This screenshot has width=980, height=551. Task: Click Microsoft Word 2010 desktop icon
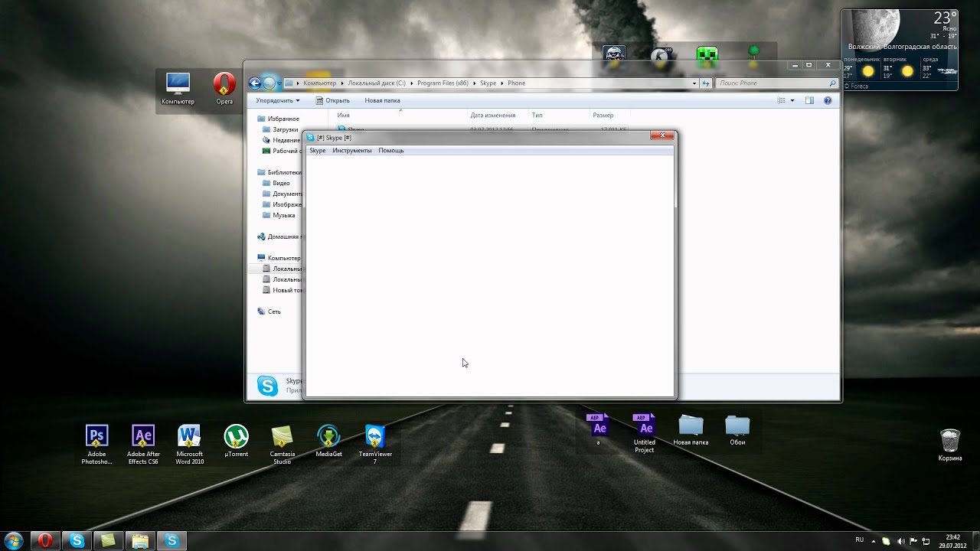click(189, 445)
